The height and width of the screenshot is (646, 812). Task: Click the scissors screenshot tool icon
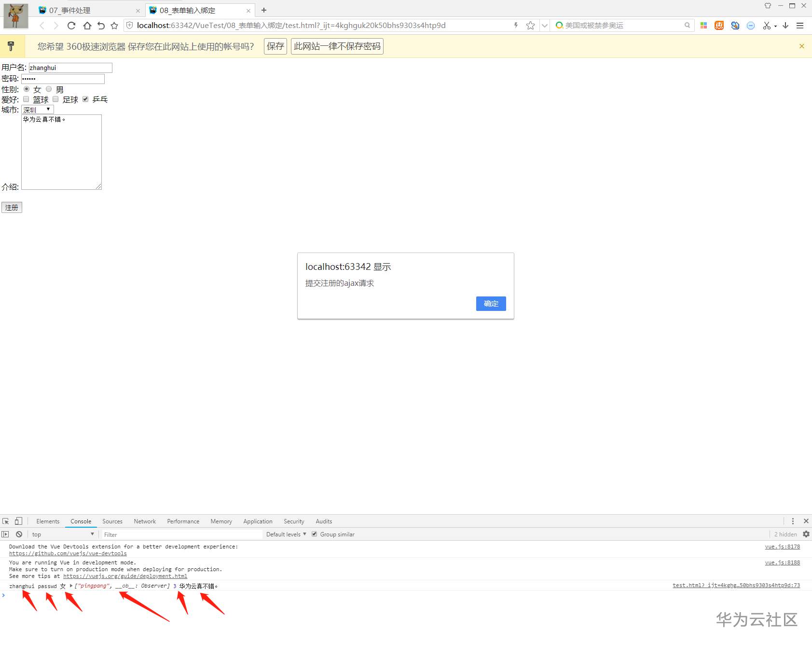[767, 26]
